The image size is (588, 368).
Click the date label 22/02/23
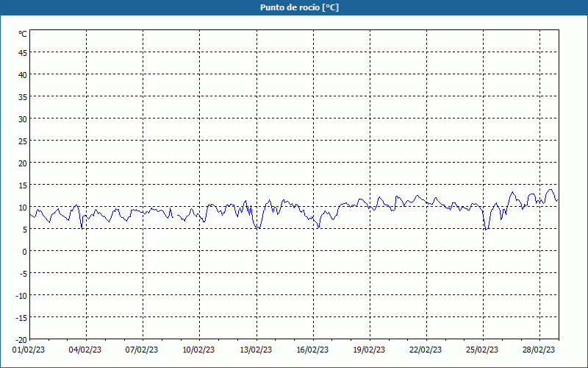(x=426, y=350)
